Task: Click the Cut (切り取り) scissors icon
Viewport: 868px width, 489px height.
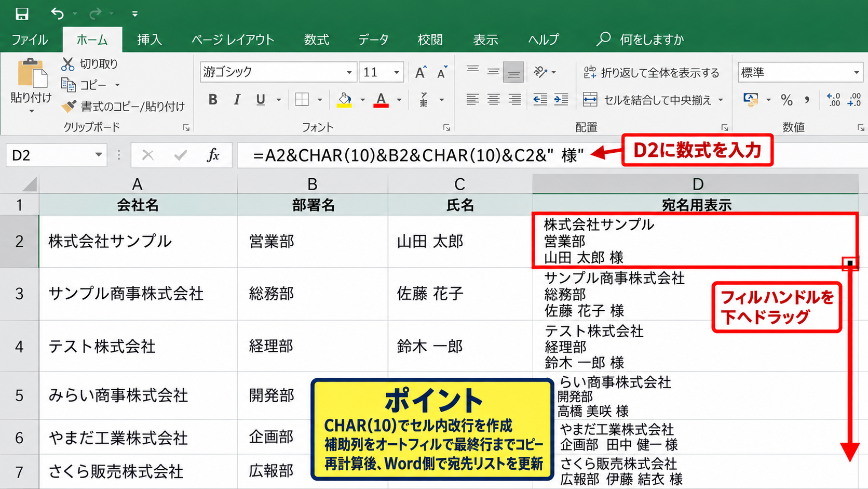Action: tap(67, 64)
